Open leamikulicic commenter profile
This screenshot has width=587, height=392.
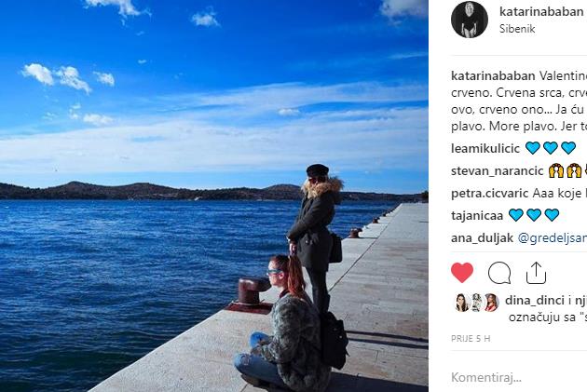485,148
